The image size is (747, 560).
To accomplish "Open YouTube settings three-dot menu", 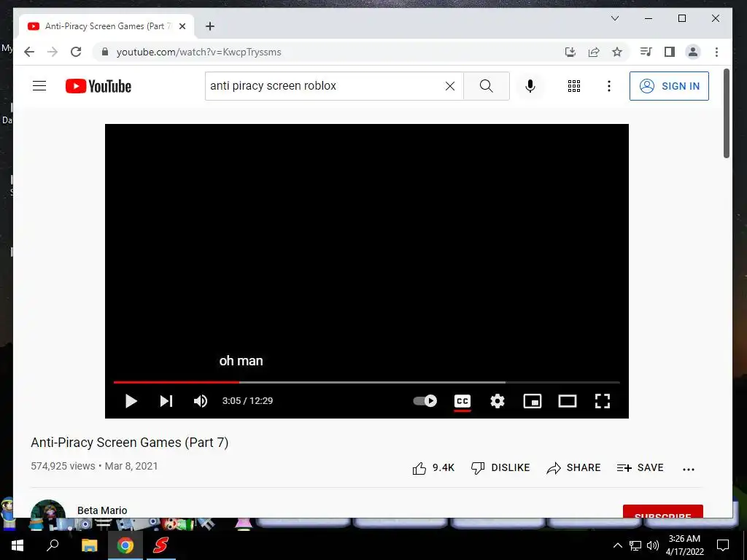I will coord(609,86).
